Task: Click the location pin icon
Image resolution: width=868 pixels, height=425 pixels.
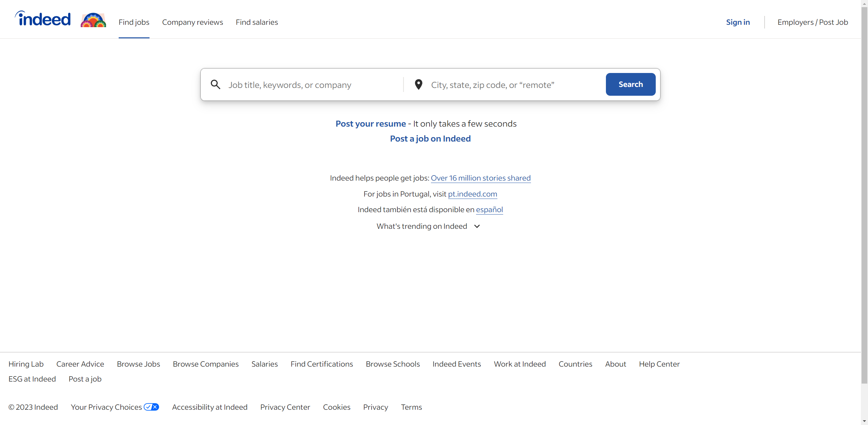Action: (x=418, y=85)
